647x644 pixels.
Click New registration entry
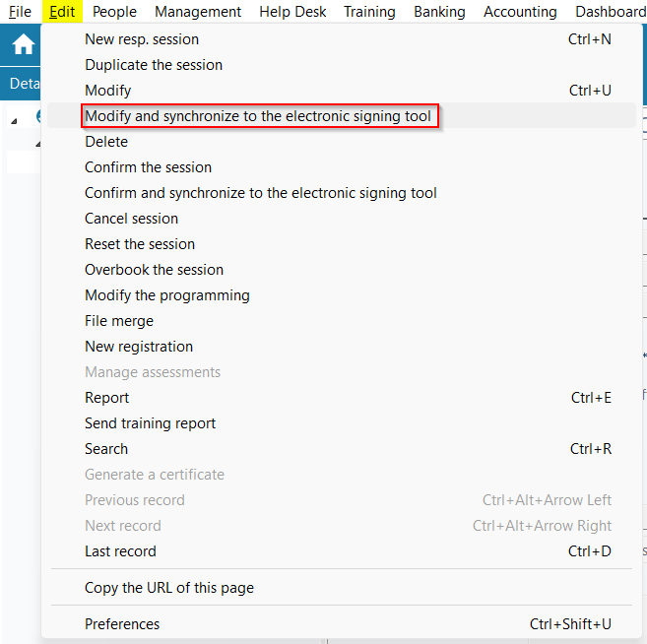(139, 347)
